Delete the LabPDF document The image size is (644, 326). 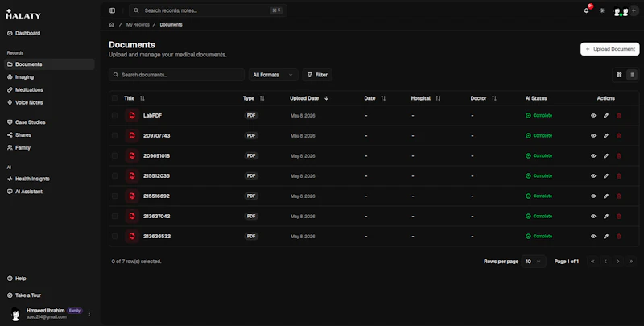pos(619,116)
